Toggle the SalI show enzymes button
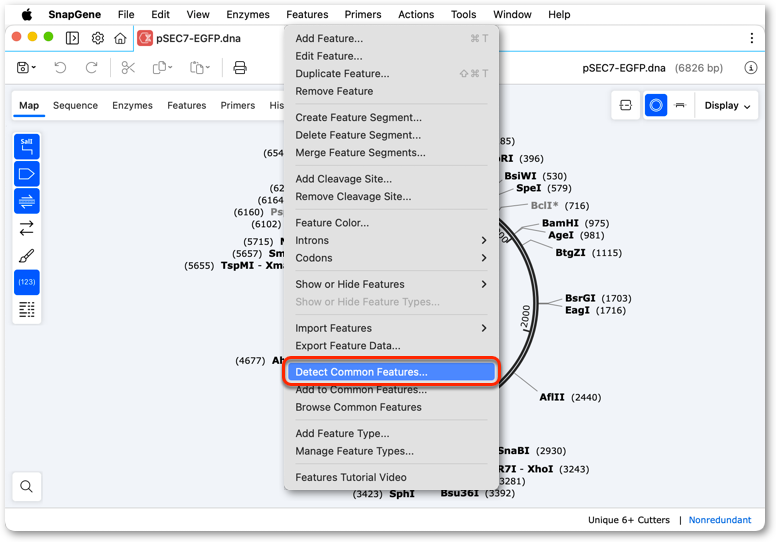The height and width of the screenshot is (542, 776). click(27, 147)
